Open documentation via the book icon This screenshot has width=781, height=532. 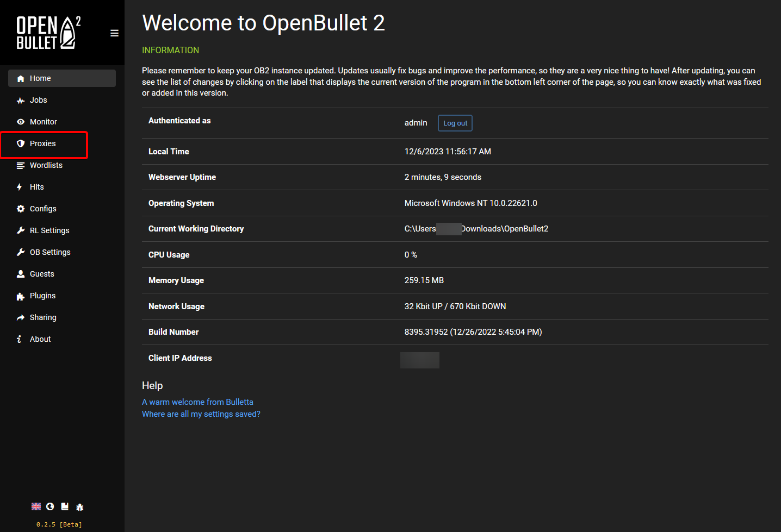click(x=65, y=506)
